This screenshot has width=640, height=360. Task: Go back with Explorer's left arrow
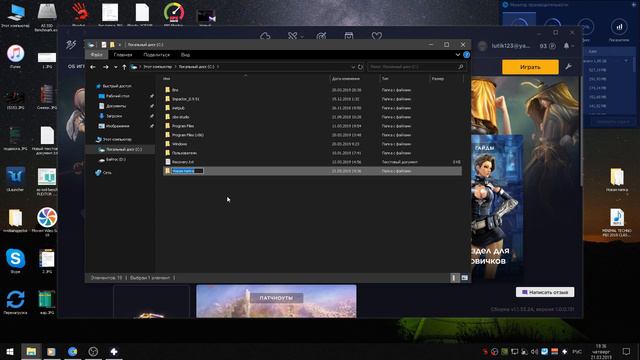coord(93,67)
